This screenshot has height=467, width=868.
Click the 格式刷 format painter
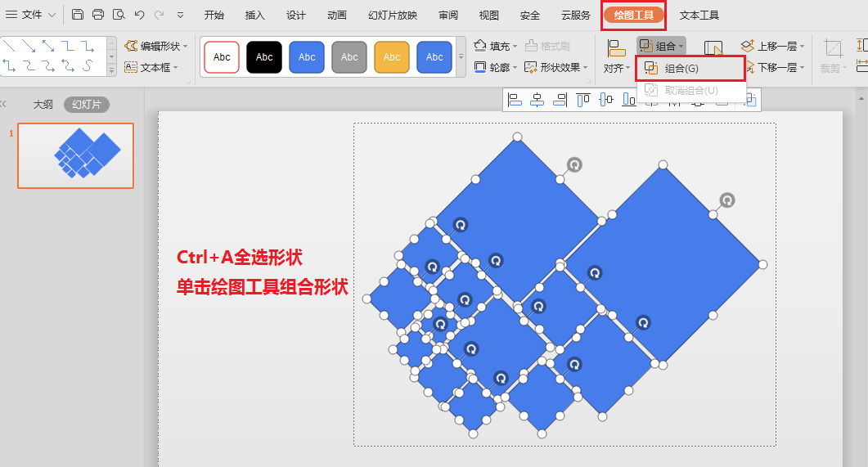[x=547, y=46]
